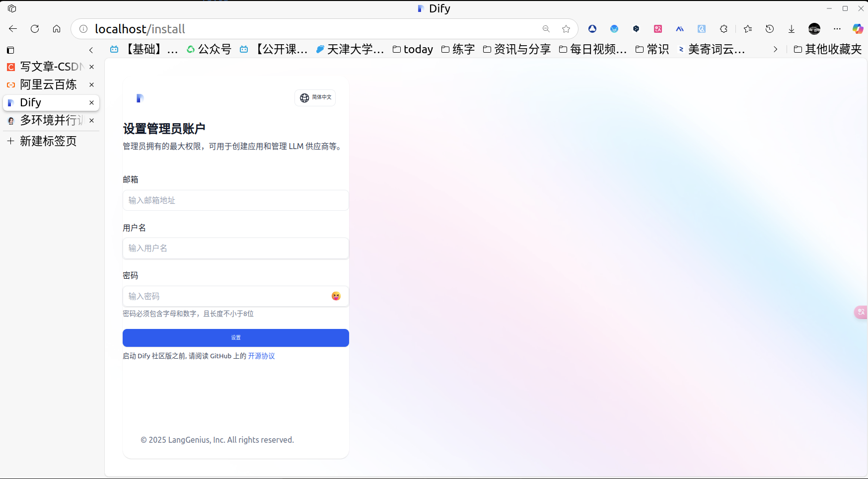Reload the localhost install page
Screen dimensions: 868x479
[x=35, y=29]
